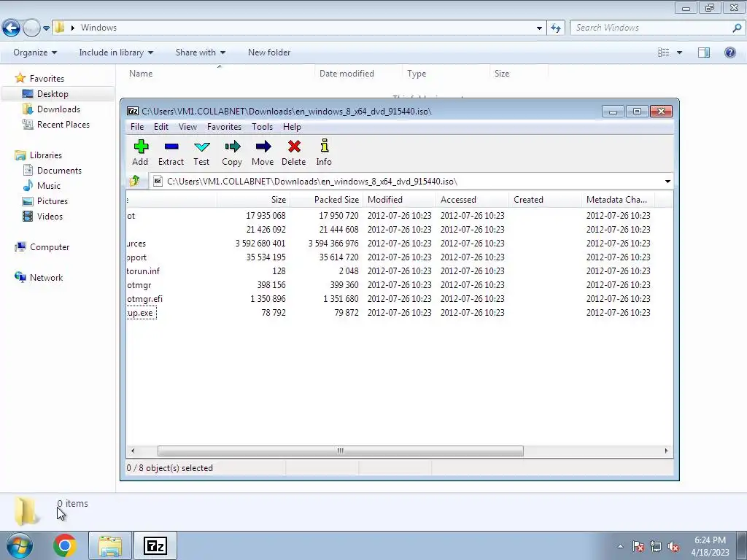
Task: Click the network tray icon
Action: point(656,546)
